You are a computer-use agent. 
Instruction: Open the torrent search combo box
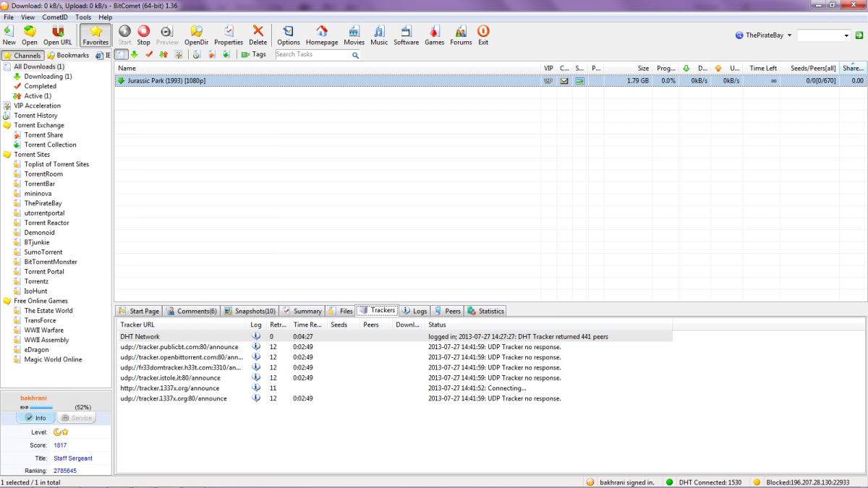[824, 35]
